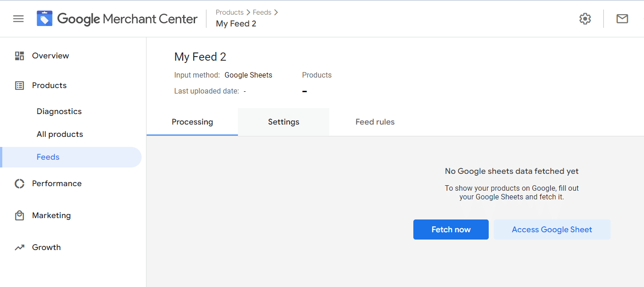Switch to the Processing tab

tap(192, 122)
